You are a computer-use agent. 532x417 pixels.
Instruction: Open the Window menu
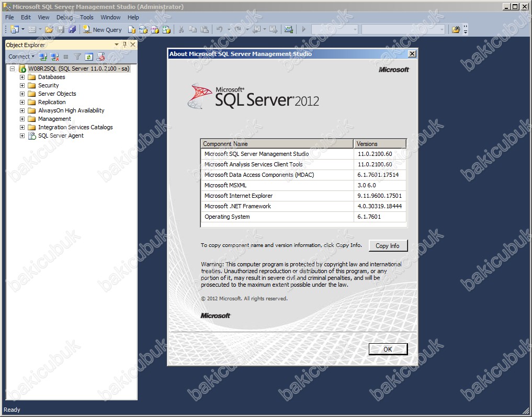pyautogui.click(x=110, y=17)
